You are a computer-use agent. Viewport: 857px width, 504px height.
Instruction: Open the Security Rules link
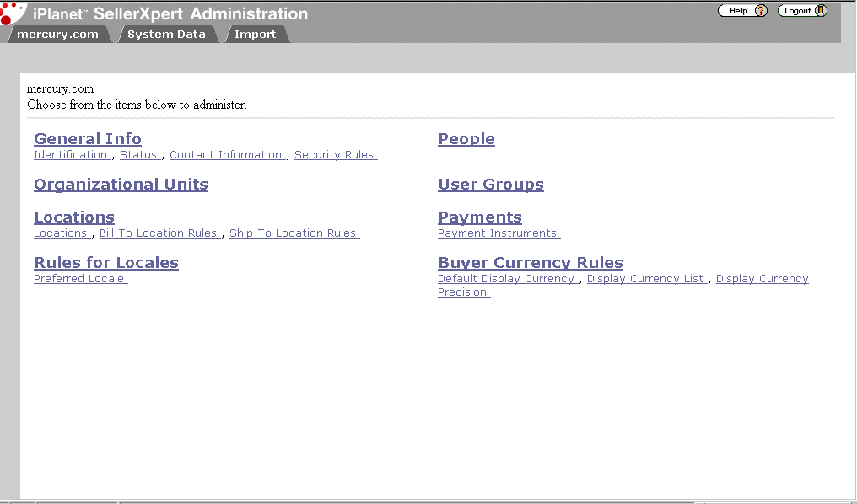tap(336, 154)
